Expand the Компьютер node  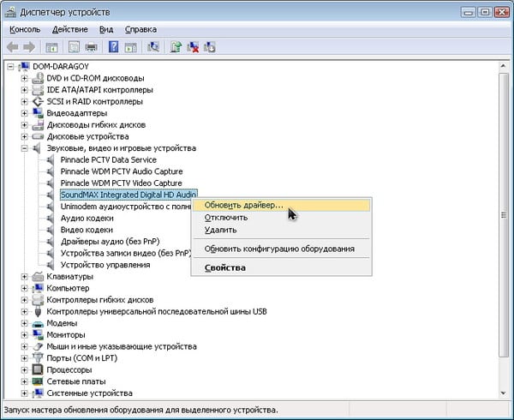(24, 288)
